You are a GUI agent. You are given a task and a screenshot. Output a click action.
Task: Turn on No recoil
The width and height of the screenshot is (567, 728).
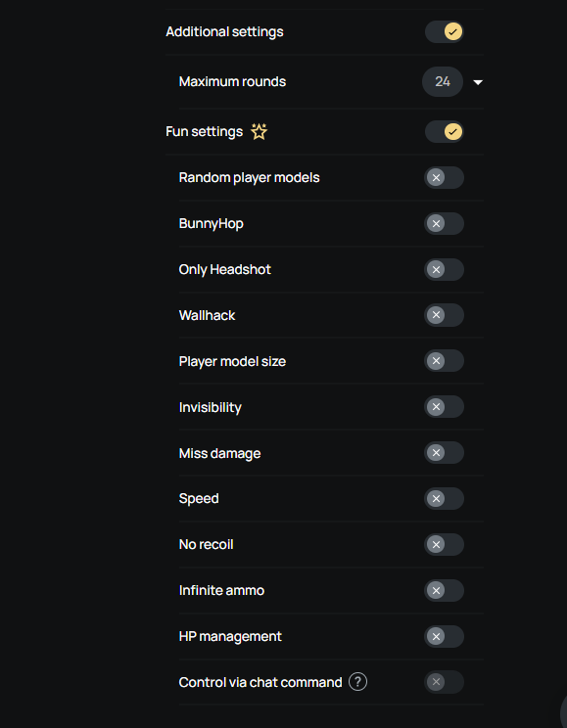point(444,544)
